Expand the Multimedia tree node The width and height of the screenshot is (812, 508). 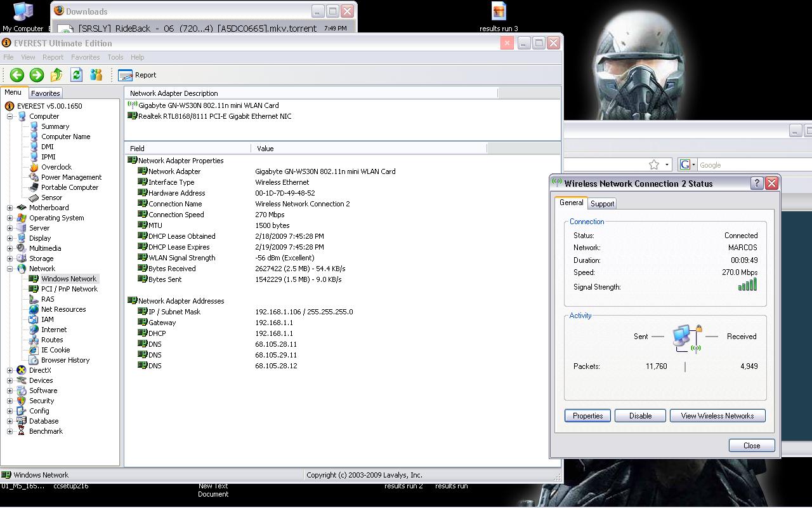click(10, 248)
